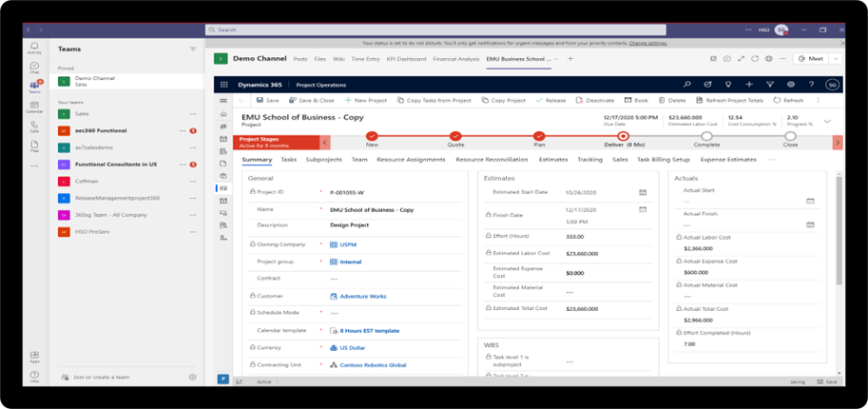Open Calendar in the Teams rail
This screenshot has height=409, width=868.
click(x=34, y=107)
